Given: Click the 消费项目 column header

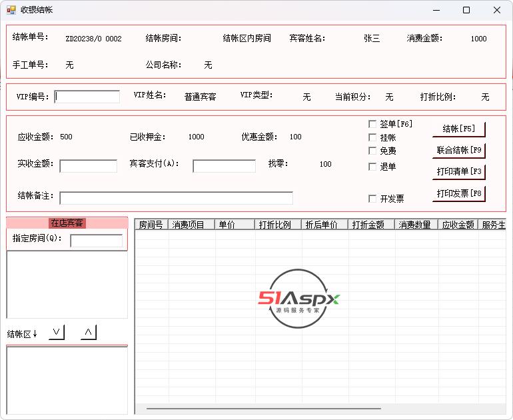Looking at the screenshot, I should pos(191,225).
